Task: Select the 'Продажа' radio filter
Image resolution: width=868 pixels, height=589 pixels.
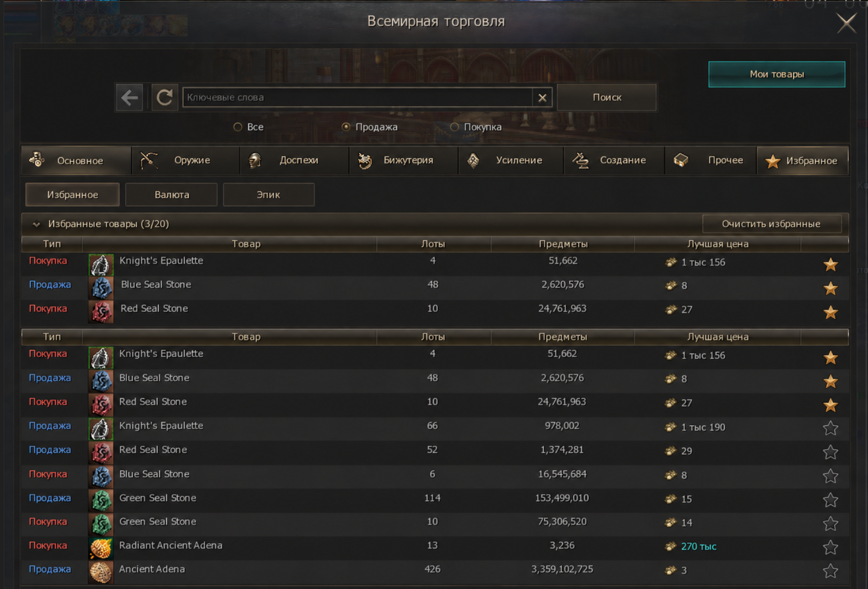Action: pyautogui.click(x=346, y=127)
